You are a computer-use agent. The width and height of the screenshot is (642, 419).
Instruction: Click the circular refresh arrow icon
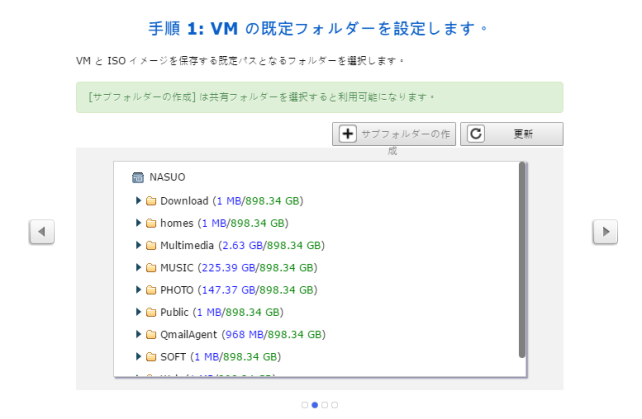click(476, 134)
